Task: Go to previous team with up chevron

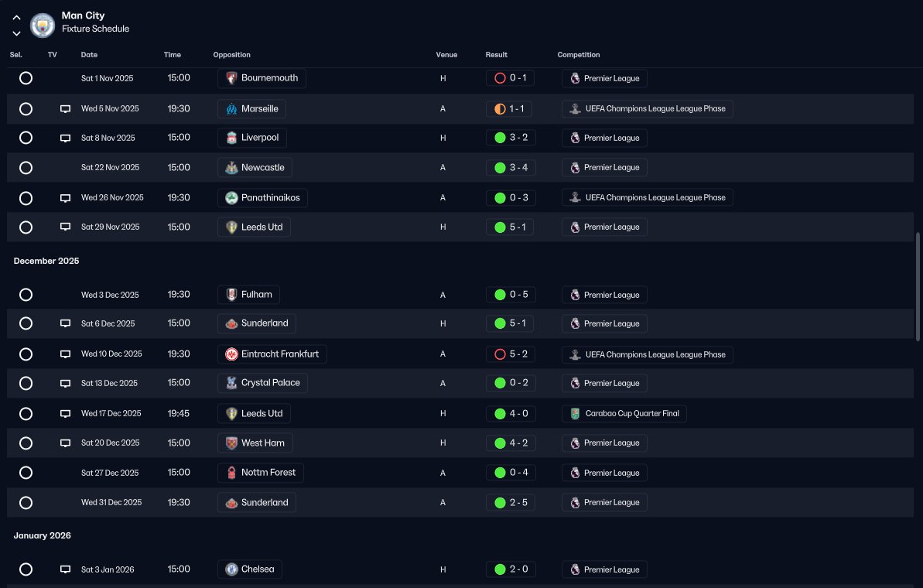Action: tap(16, 18)
